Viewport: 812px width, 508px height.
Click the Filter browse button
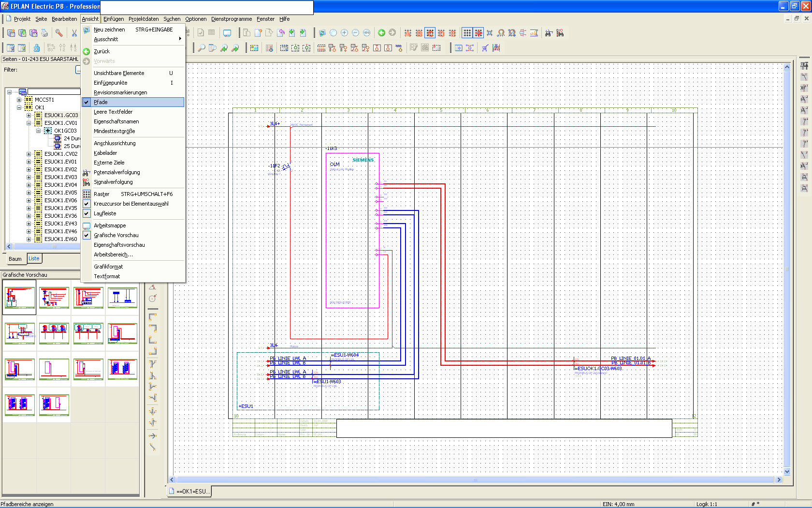78,70
